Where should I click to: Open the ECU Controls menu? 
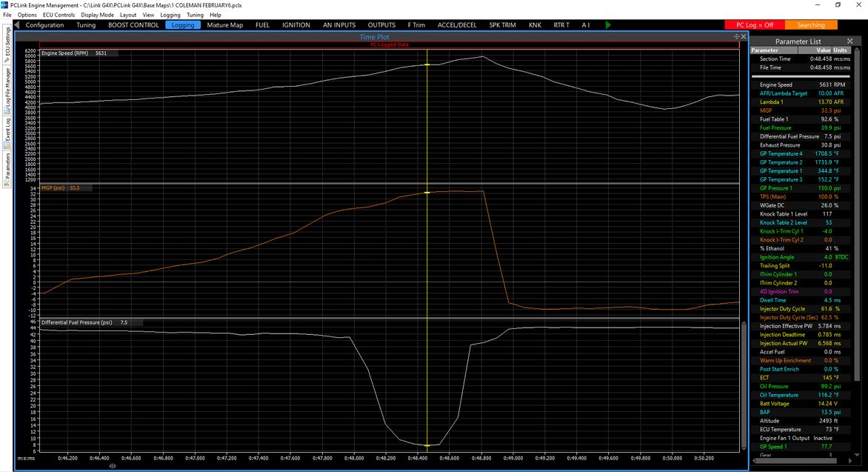pyautogui.click(x=59, y=15)
